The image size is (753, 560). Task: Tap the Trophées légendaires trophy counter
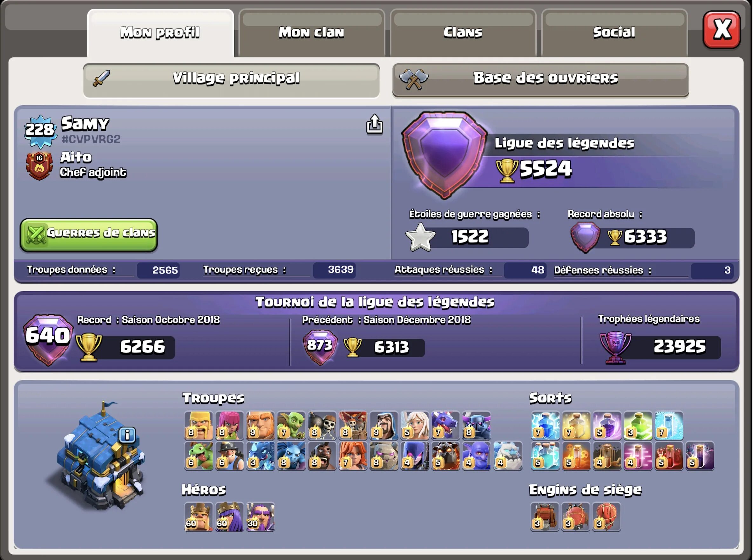pos(660,347)
